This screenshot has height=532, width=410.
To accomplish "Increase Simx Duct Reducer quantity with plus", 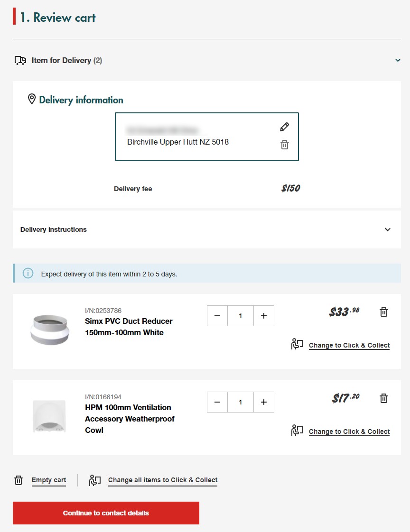I will click(264, 316).
